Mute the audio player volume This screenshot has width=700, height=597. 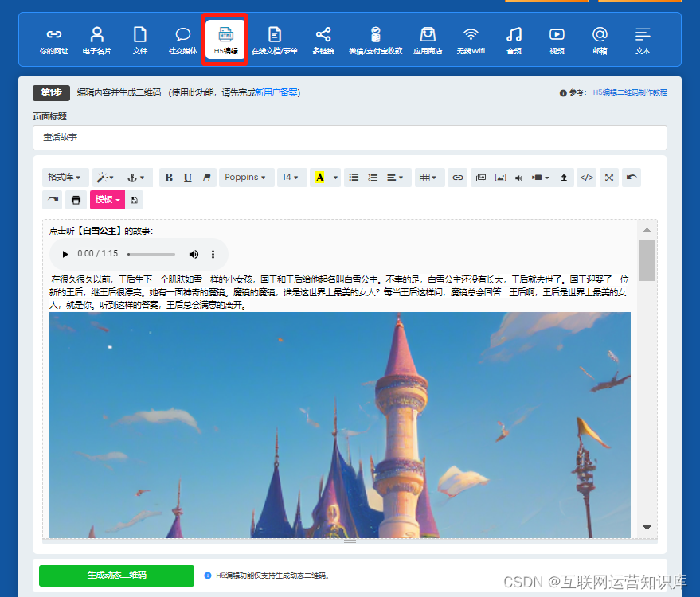194,254
